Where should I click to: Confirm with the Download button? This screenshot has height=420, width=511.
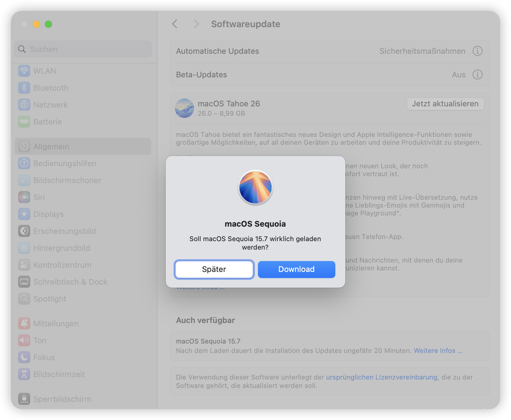pyautogui.click(x=297, y=269)
